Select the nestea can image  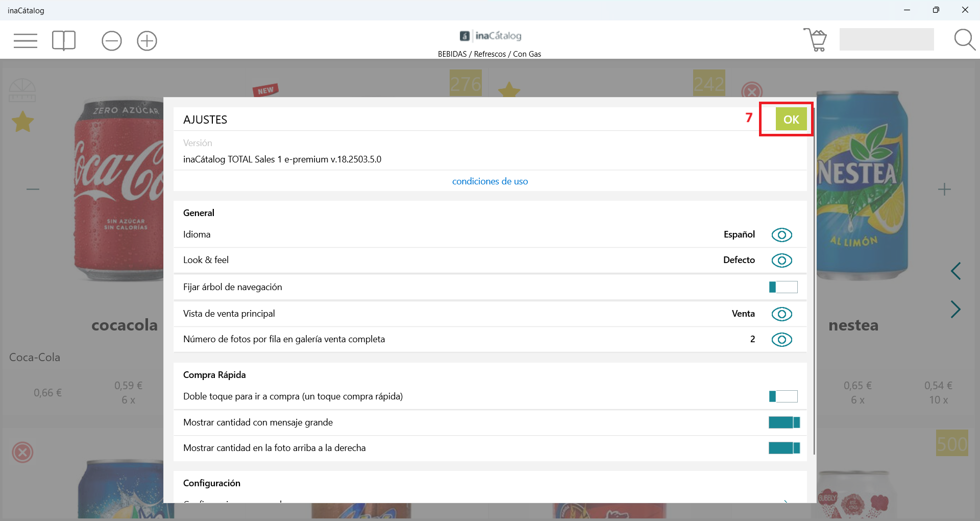(x=862, y=185)
